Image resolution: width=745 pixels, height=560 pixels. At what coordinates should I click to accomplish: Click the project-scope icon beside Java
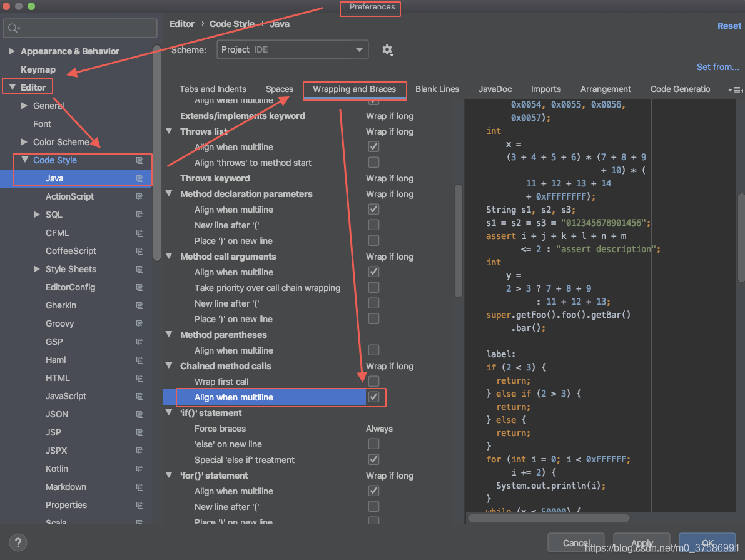click(139, 179)
